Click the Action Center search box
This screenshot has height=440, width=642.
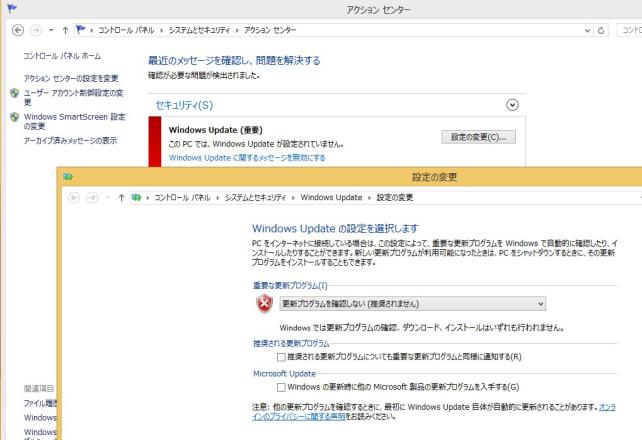pyautogui.click(x=630, y=30)
